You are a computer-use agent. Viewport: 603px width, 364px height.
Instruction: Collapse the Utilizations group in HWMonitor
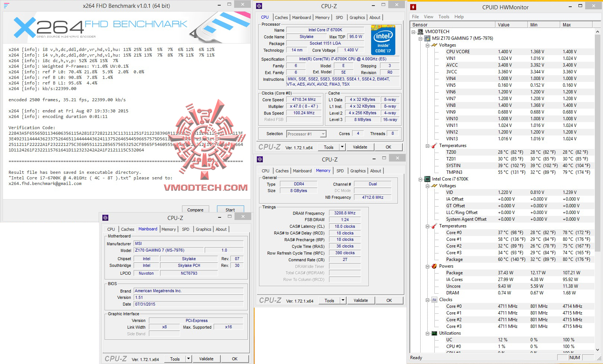pyautogui.click(x=427, y=333)
